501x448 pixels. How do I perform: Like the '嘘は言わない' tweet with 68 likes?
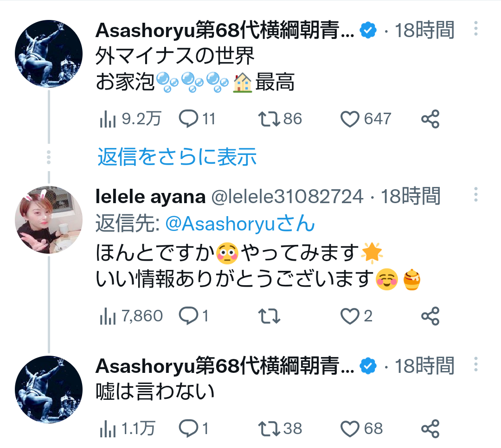tap(350, 429)
